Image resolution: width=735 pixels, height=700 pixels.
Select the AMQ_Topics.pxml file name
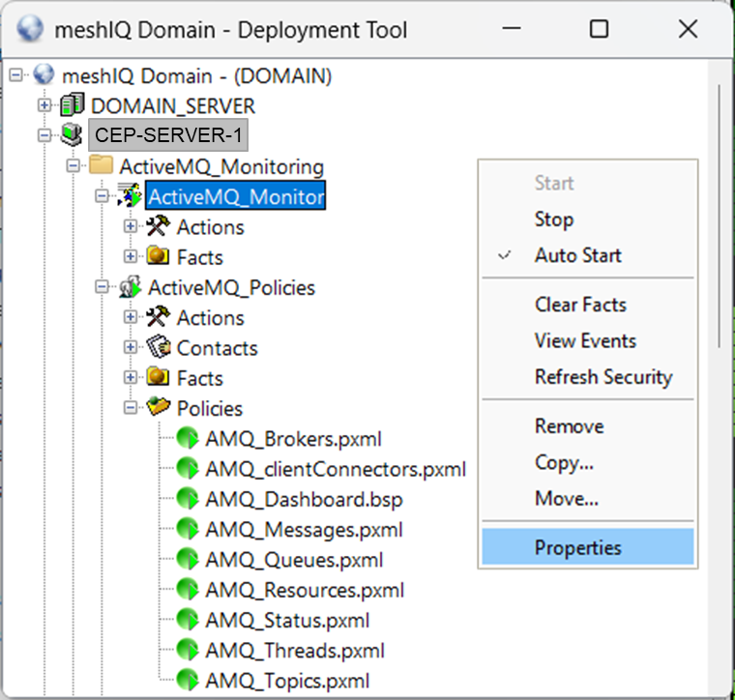288,681
